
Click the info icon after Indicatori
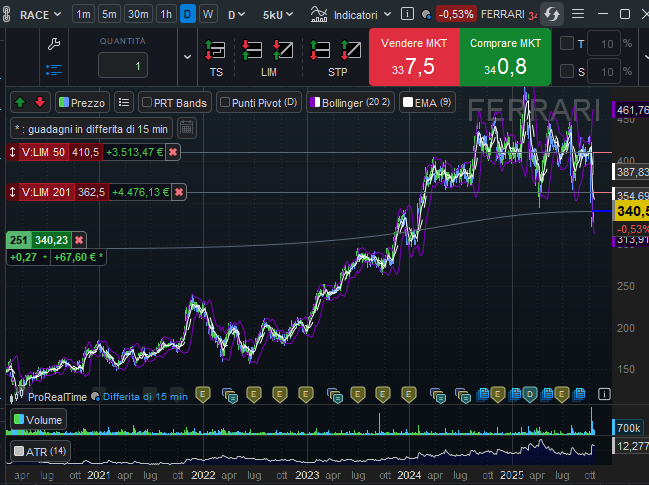[x=407, y=15]
